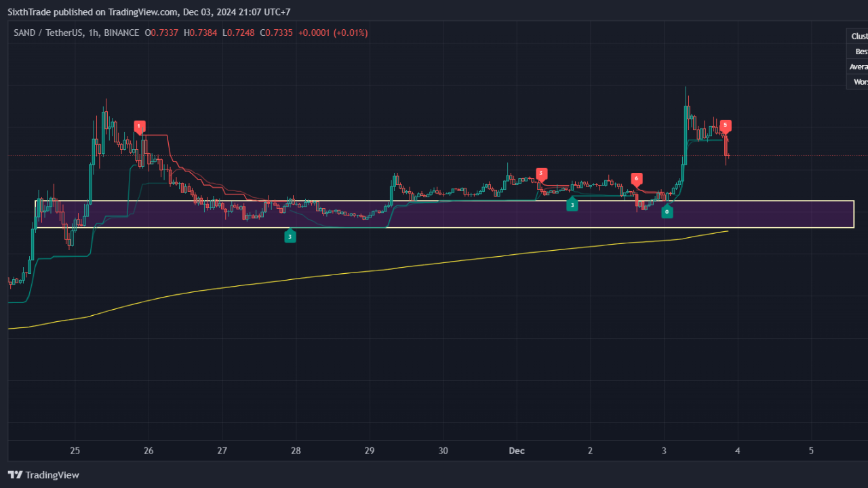Click date label 30 on time axis
The image size is (868, 488).
(443, 451)
